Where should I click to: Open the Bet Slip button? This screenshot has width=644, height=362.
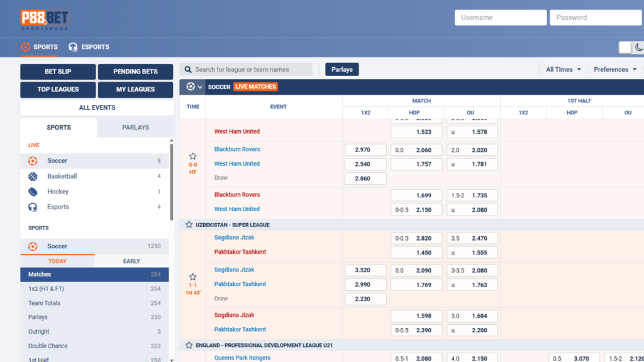(58, 72)
